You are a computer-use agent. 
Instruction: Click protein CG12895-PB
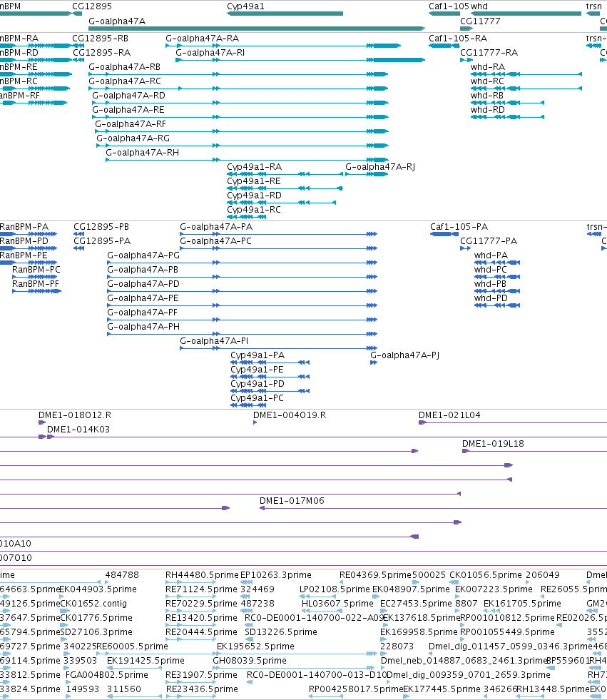point(101,227)
